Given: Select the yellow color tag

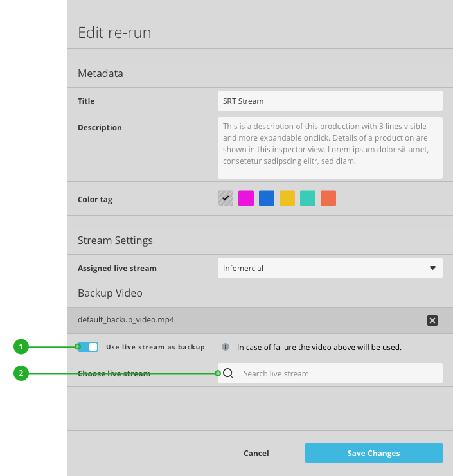Looking at the screenshot, I should coord(287,198).
